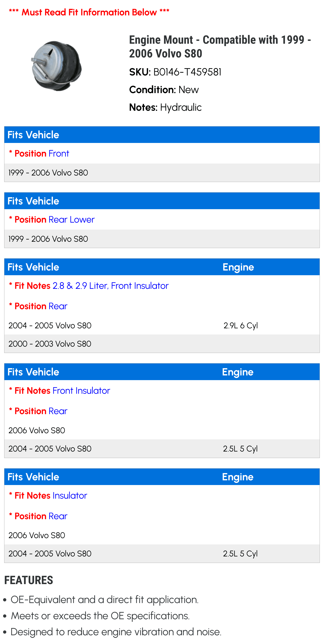Viewport: 324px width, 644px height.
Task: Click the Engine Mount product title
Action: click(x=220, y=46)
